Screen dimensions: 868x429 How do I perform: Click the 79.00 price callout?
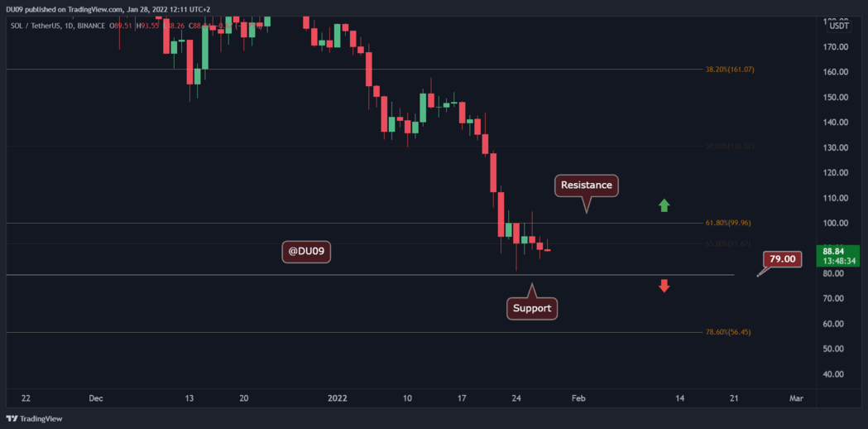pyautogui.click(x=782, y=259)
